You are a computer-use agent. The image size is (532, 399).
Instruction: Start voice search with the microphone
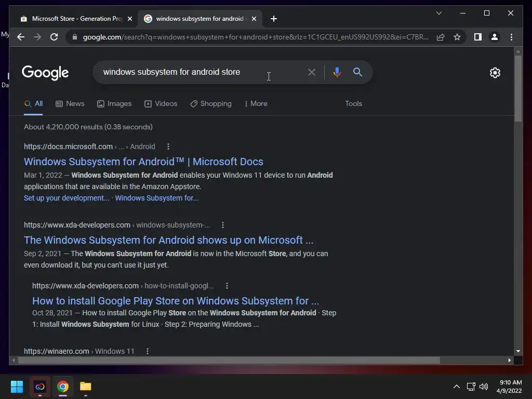click(x=337, y=72)
